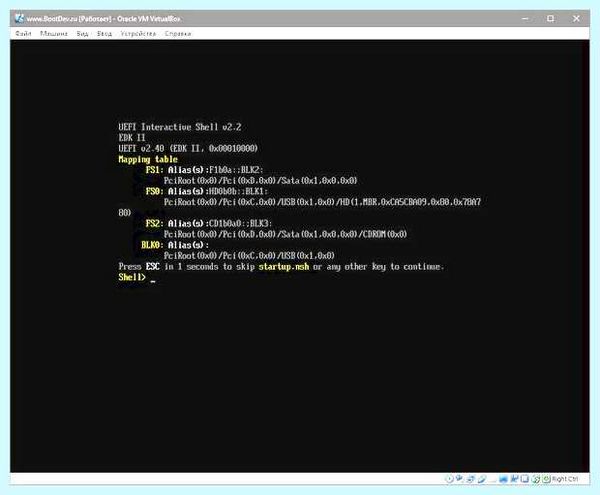Click the 'EDK II' line

click(x=132, y=138)
